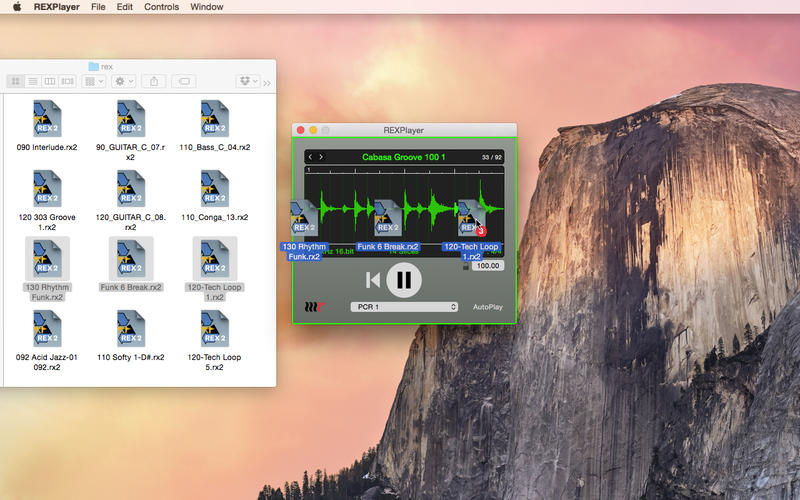This screenshot has height=500, width=800.
Task: Switch Finder to icon view
Action: coord(16,81)
